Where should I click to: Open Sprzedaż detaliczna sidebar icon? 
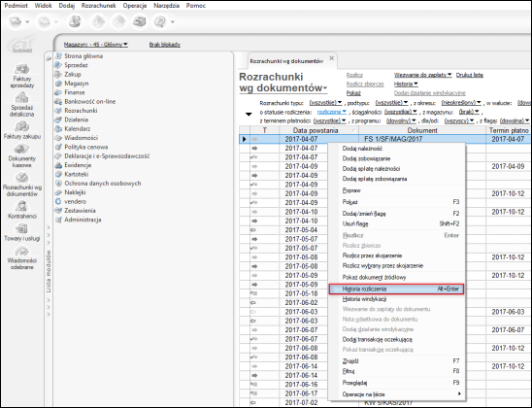pos(22,105)
